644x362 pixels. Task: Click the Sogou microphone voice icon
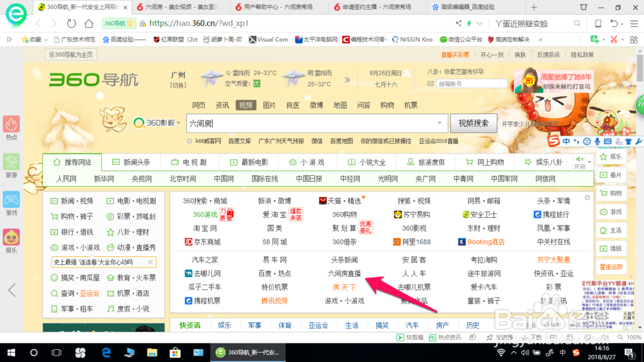point(597,141)
